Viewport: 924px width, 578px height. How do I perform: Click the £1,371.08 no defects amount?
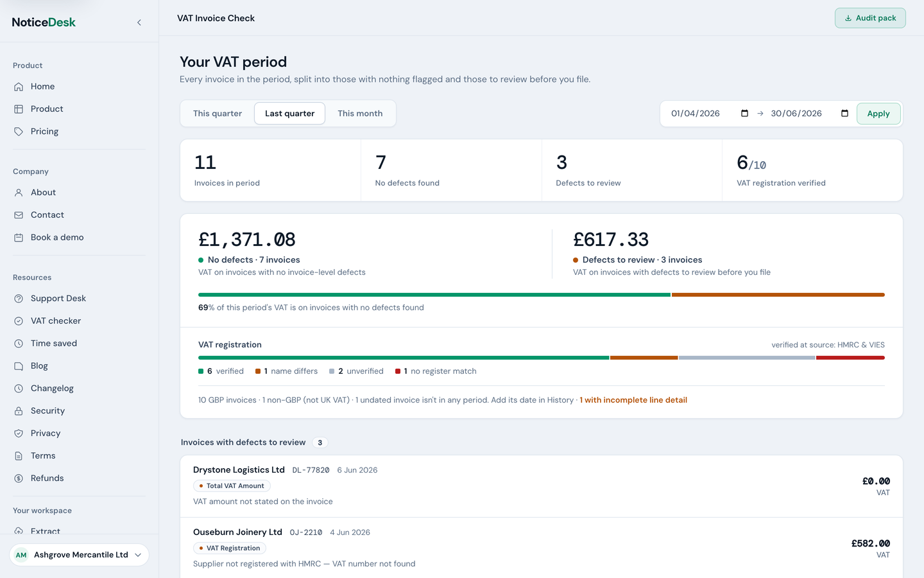point(247,240)
